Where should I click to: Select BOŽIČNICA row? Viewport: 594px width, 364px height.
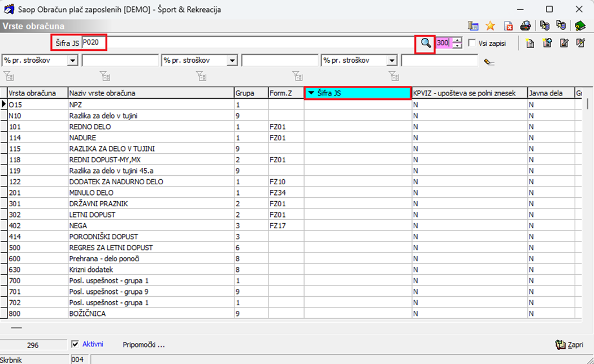click(x=291, y=313)
